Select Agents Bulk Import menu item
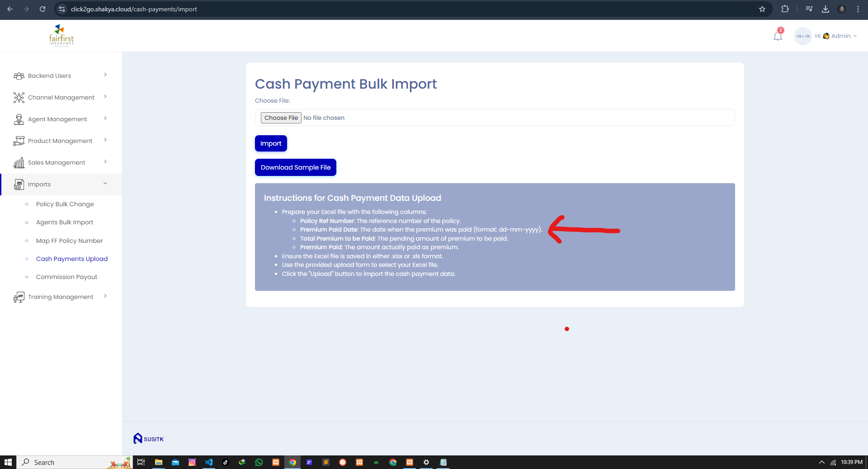The width and height of the screenshot is (868, 469). [65, 223]
